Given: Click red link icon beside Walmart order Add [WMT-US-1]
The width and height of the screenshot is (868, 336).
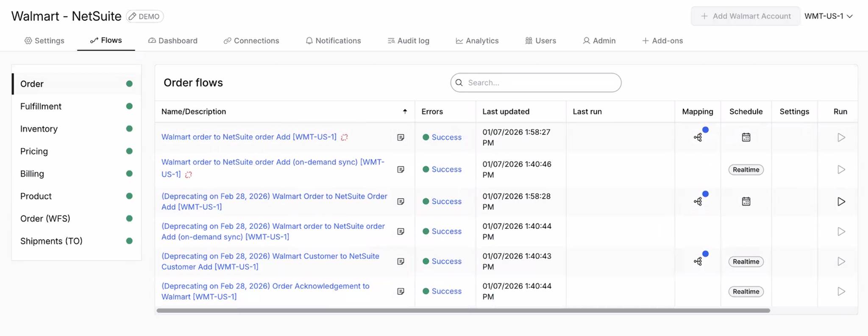Looking at the screenshot, I should [x=345, y=137].
